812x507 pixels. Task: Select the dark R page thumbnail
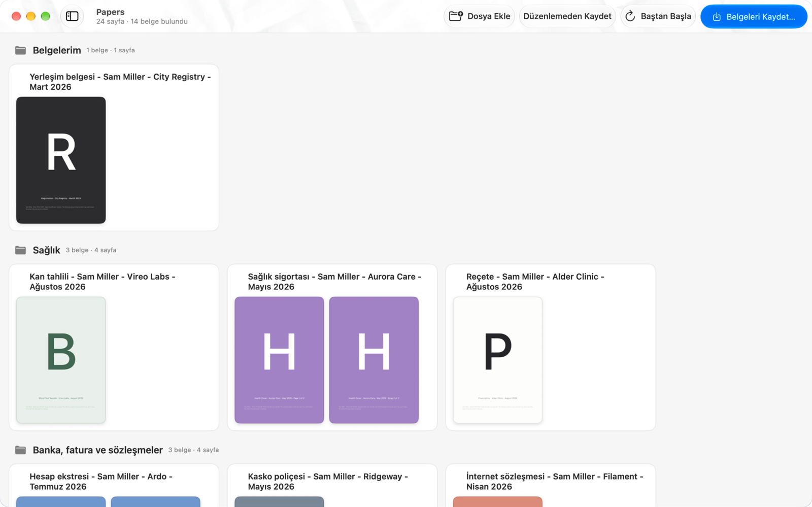click(61, 160)
